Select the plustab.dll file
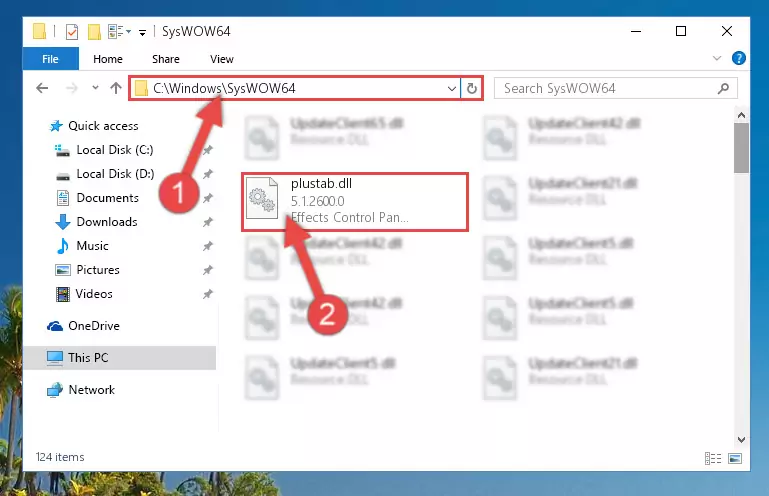 pos(355,202)
